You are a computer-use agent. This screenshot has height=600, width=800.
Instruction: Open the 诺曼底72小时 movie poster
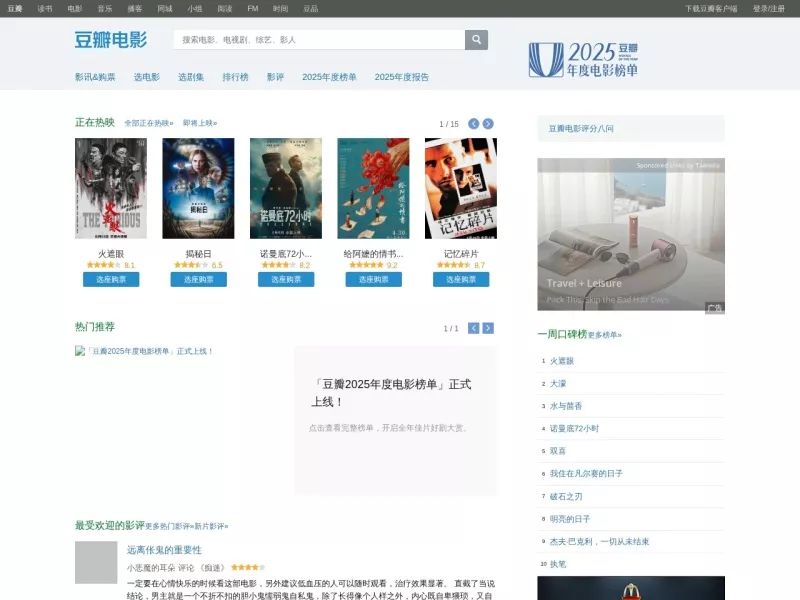click(286, 188)
